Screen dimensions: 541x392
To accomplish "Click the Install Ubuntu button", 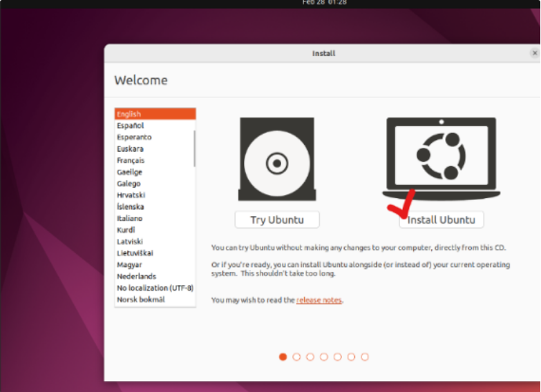I will coord(442,219).
